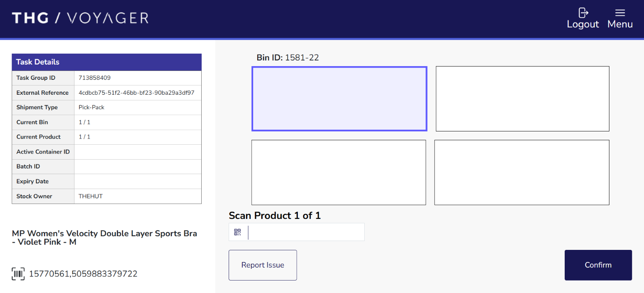Click the Scan Product 1 of 1 heading
Viewport: 644px width, 293px height.
[x=275, y=216]
